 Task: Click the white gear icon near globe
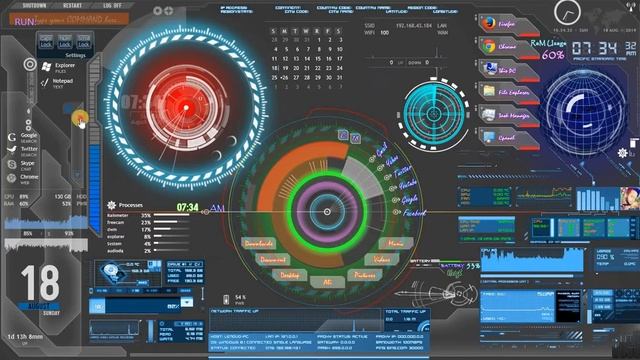[622, 153]
